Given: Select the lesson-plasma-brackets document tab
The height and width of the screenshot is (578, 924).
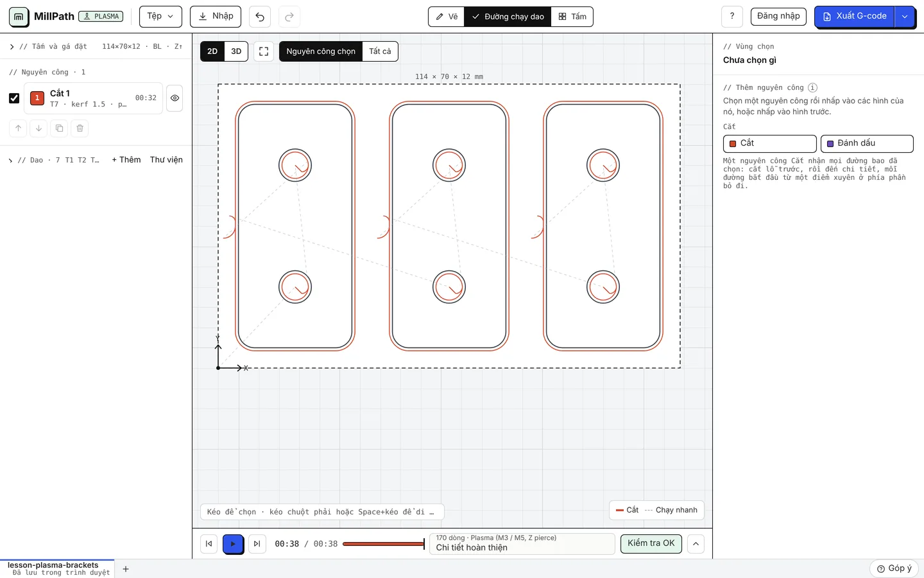Looking at the screenshot, I should 58,568.
